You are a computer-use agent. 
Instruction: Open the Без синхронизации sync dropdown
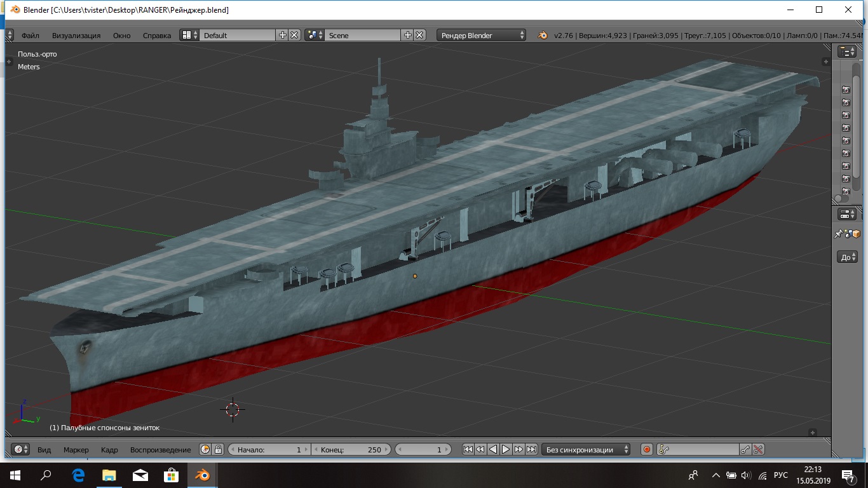tap(585, 449)
